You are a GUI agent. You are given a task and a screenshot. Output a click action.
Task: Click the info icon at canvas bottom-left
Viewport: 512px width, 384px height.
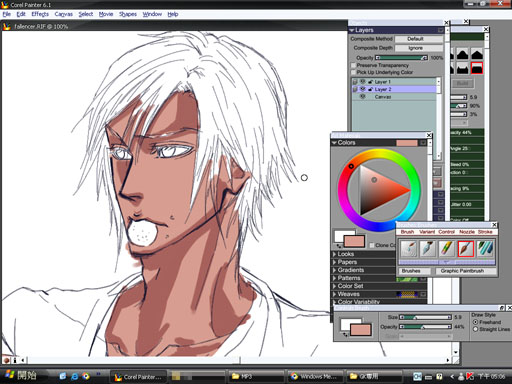(x=15, y=360)
